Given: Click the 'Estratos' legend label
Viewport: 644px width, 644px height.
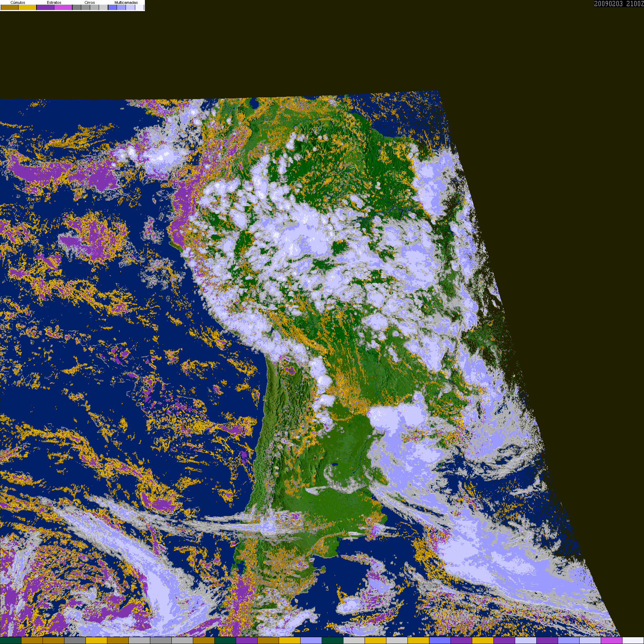Looking at the screenshot, I should [x=54, y=3].
